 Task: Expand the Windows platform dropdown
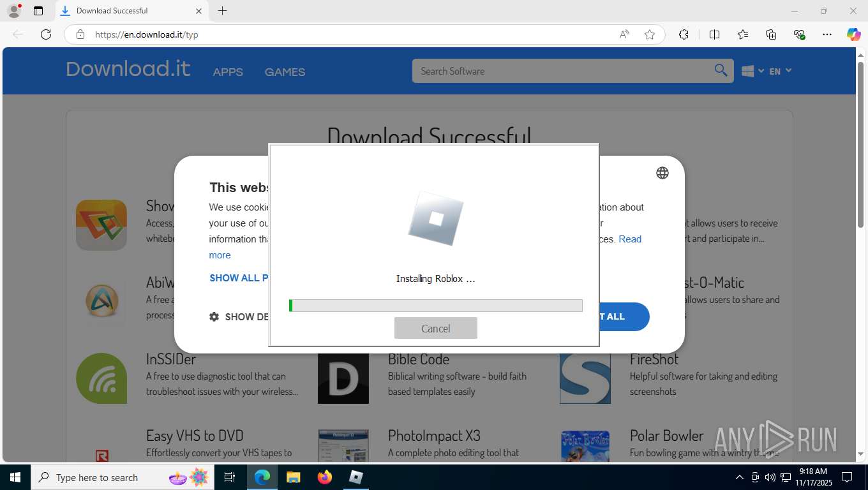click(x=753, y=71)
